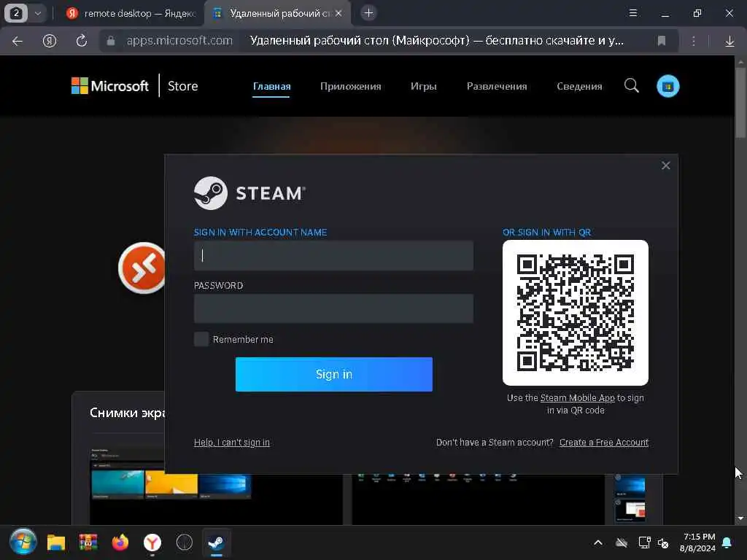747x560 pixels.
Task: Click the site lock icon in the address bar
Action: pos(111,41)
